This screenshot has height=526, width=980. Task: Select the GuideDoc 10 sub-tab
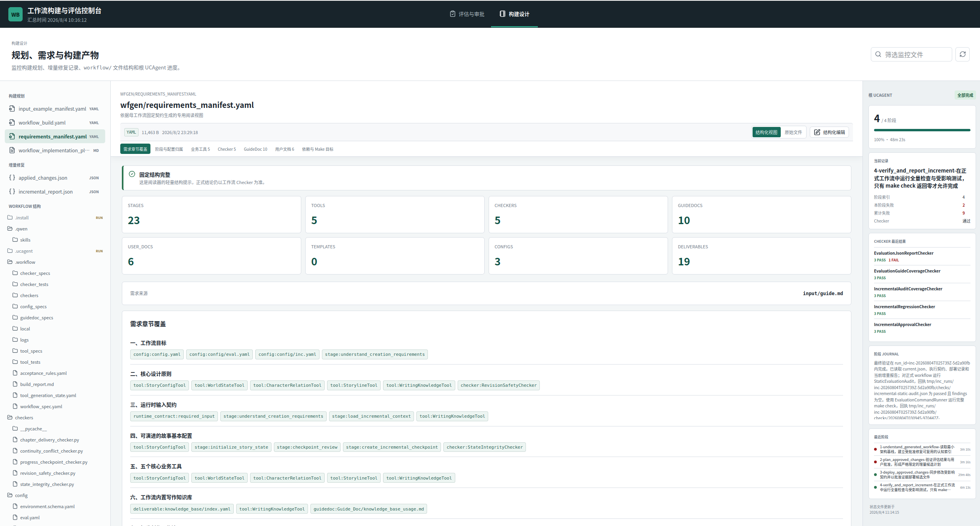click(255, 149)
